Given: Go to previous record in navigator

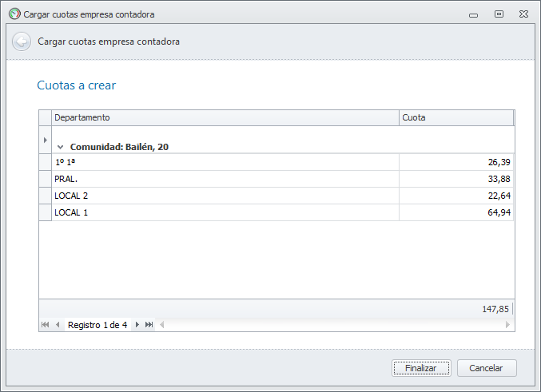Looking at the screenshot, I should (x=58, y=325).
